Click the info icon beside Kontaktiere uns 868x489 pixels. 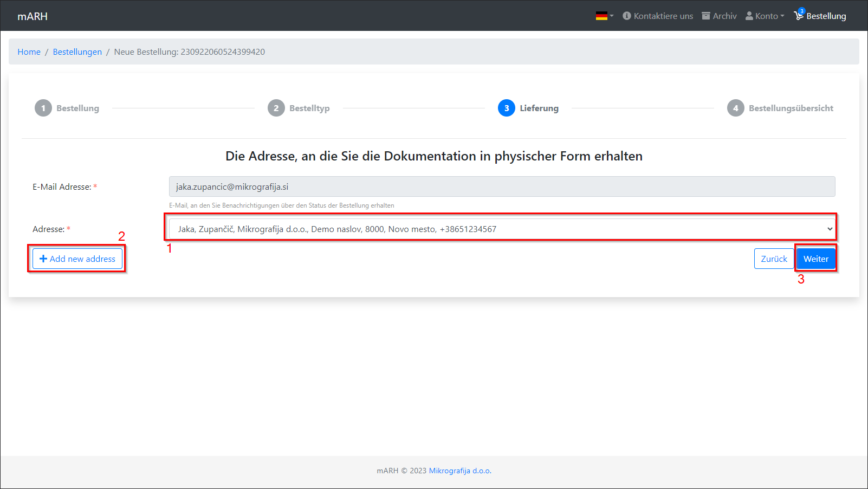pyautogui.click(x=627, y=16)
